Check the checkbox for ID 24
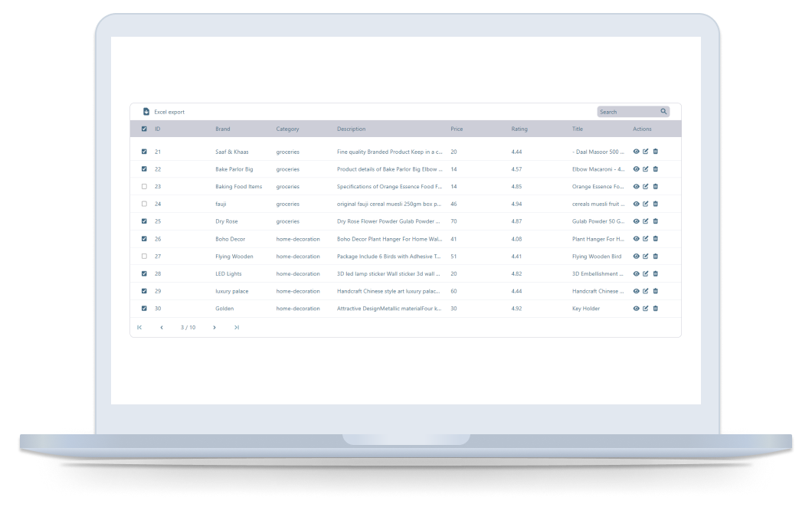Screen dimensions: 812x507 144,204
